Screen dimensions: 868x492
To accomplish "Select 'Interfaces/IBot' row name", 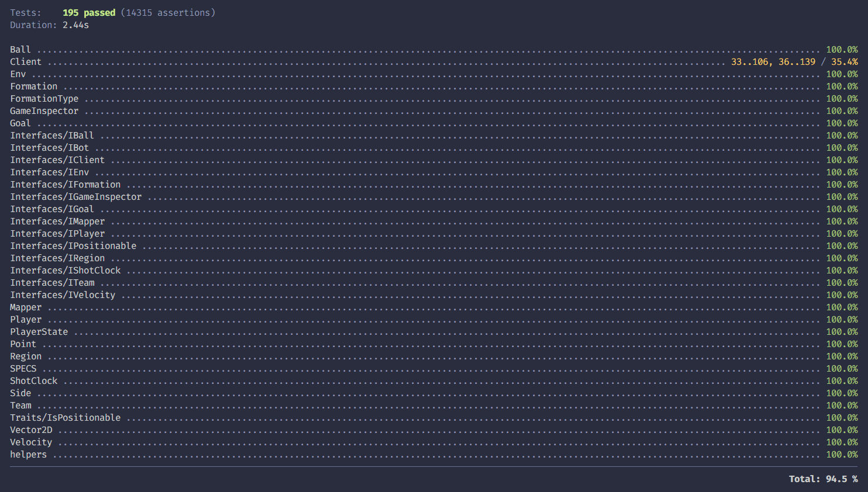I will 50,148.
